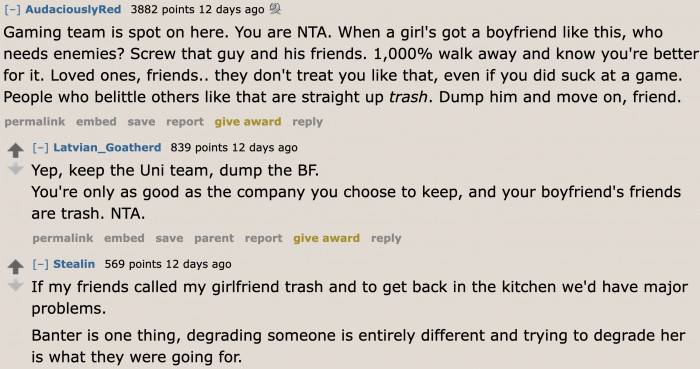Reply to AudaciouslyRed's comment
This screenshot has height=369, width=700.
[x=307, y=122]
